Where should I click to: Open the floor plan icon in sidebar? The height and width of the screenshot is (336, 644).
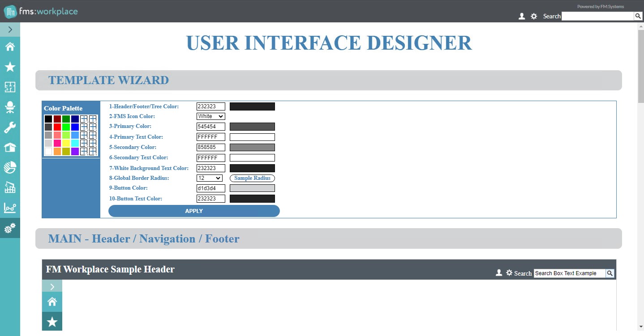[x=10, y=87]
